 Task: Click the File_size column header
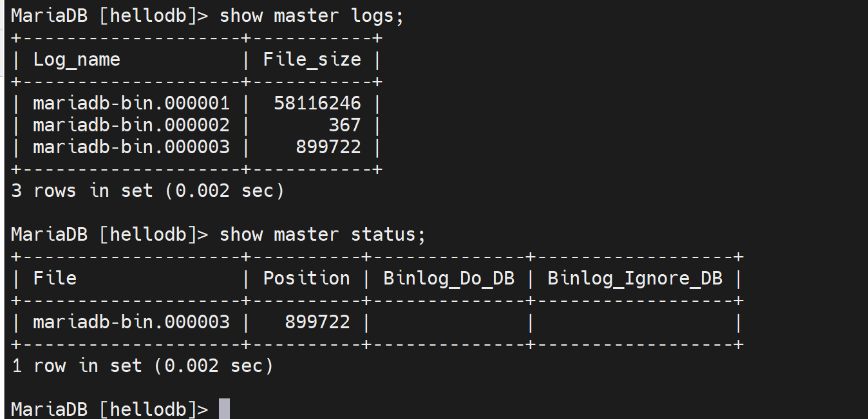pyautogui.click(x=312, y=60)
